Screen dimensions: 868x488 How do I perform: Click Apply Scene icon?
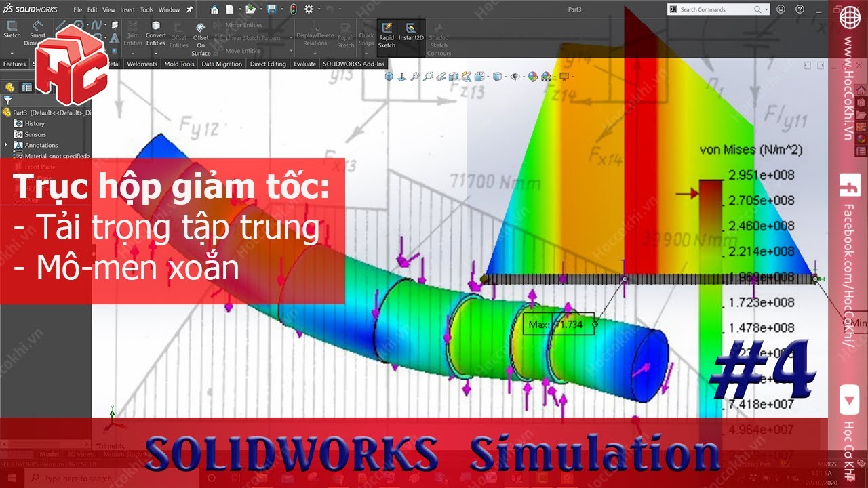[546, 77]
